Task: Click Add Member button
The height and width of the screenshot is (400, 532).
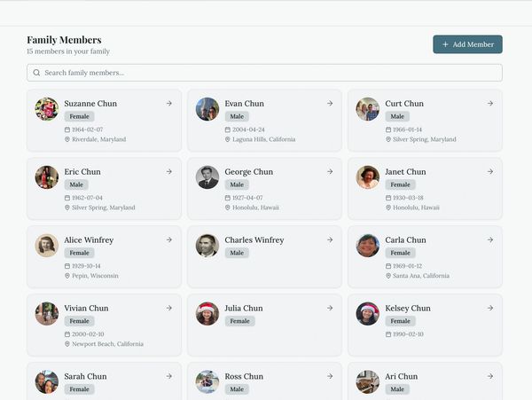Action: pos(467,44)
